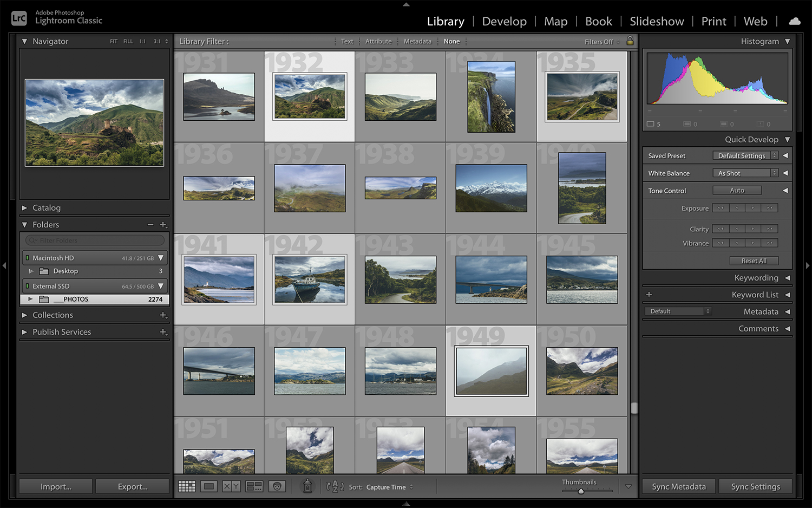Image resolution: width=812 pixels, height=508 pixels.
Task: Open Compare view with the XY icon
Action: (231, 486)
